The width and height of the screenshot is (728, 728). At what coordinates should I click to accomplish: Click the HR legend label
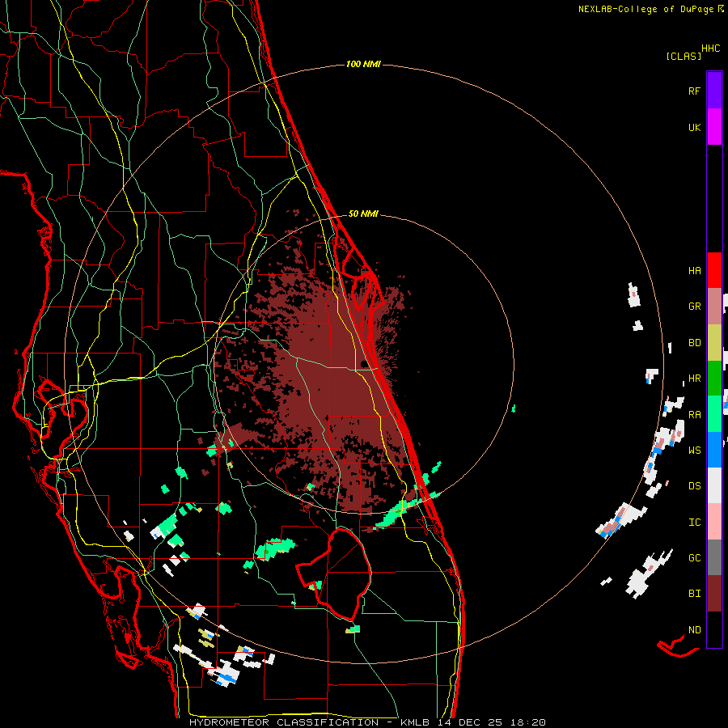click(x=694, y=379)
